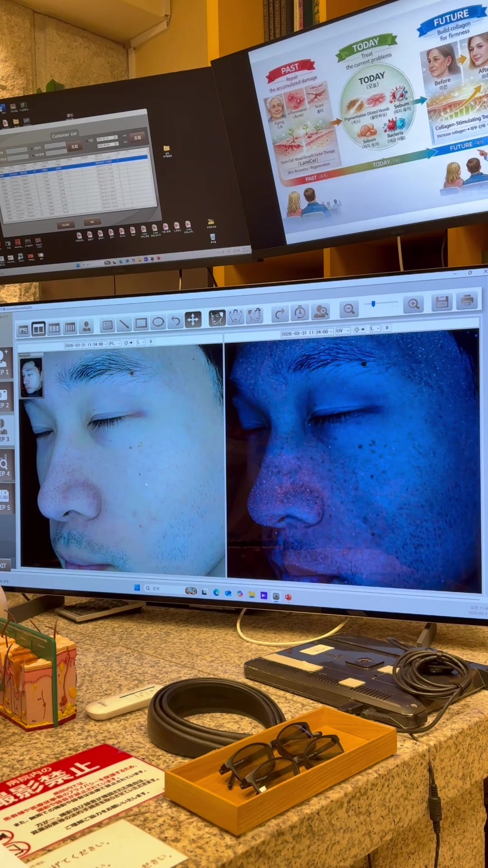
Task: Click OK in Customer List window
Action: click(92, 222)
